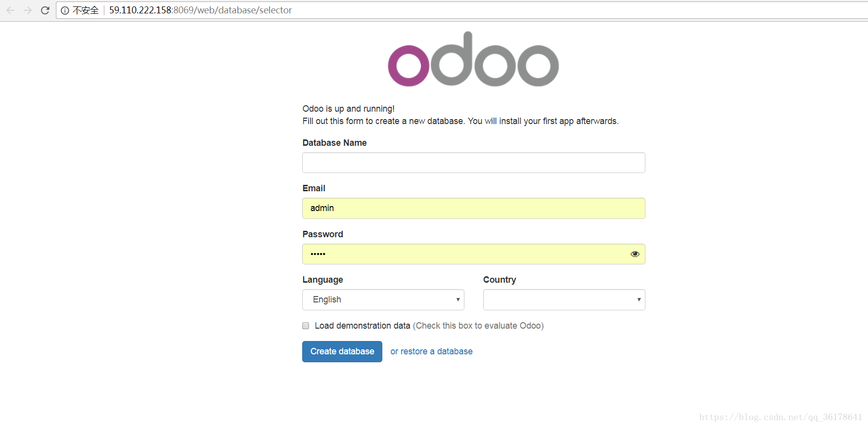Click into the Email field containing admin
This screenshot has width=868, height=427.
click(474, 208)
